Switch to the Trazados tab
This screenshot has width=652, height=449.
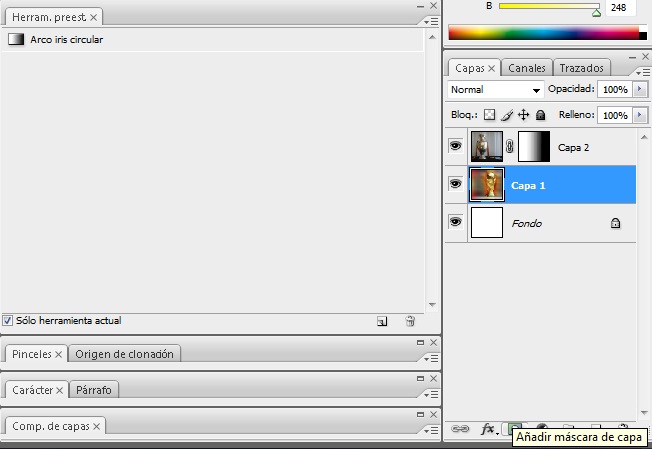pos(581,68)
